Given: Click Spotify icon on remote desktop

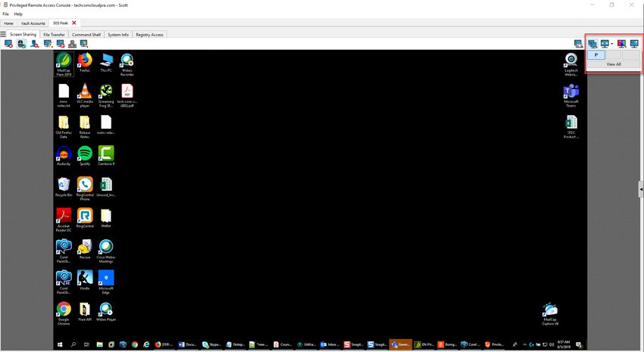Looking at the screenshot, I should (85, 155).
